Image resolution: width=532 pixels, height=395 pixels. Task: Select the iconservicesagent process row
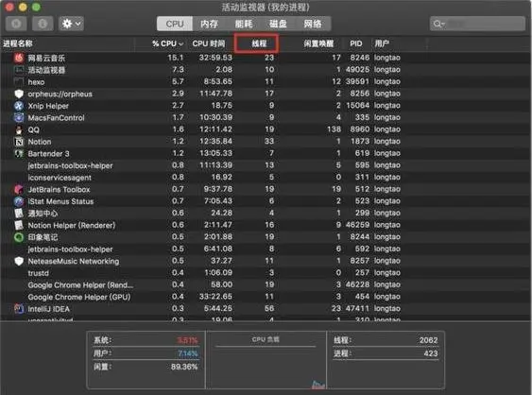coord(266,177)
